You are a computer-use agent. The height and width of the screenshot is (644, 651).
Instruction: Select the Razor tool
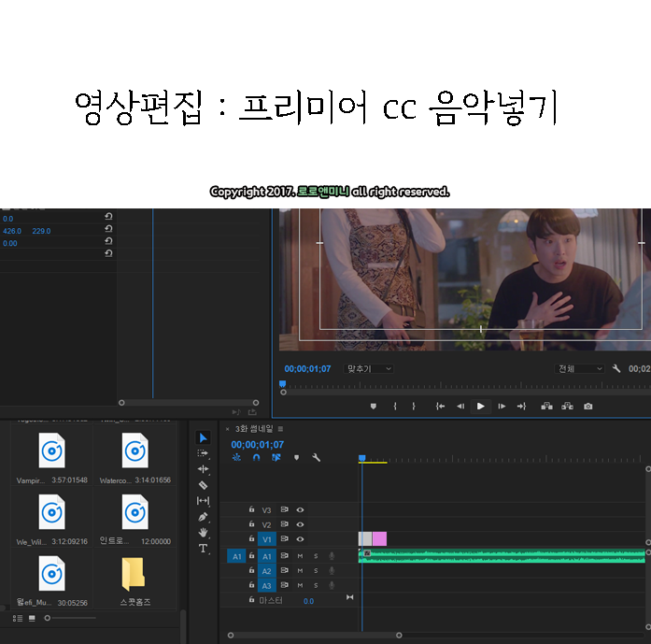pyautogui.click(x=203, y=485)
